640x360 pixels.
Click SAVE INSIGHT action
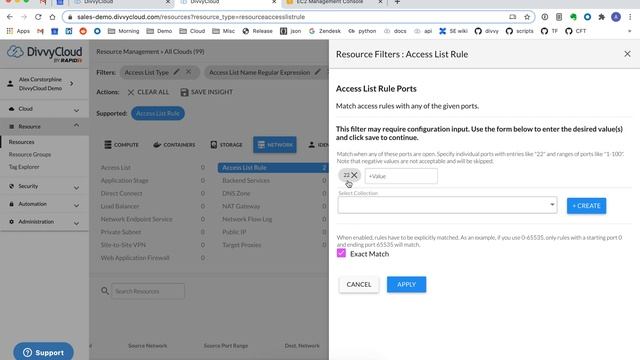coord(207,92)
